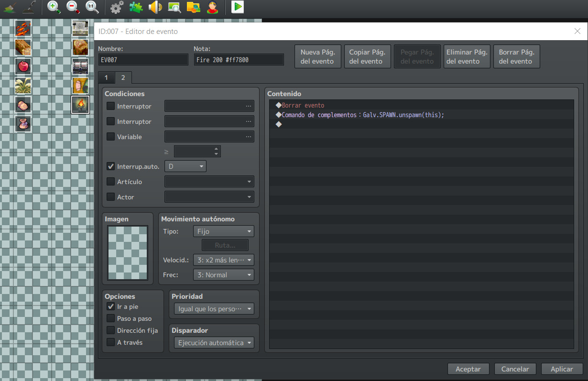Select the wood event below the stone wall
588x381 pixels.
[80, 47]
